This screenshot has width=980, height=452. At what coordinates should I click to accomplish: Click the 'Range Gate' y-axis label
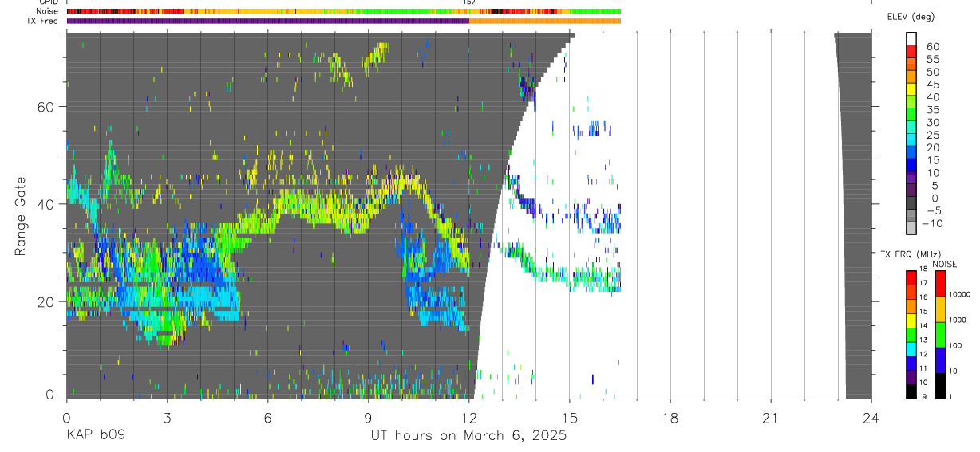[21, 217]
